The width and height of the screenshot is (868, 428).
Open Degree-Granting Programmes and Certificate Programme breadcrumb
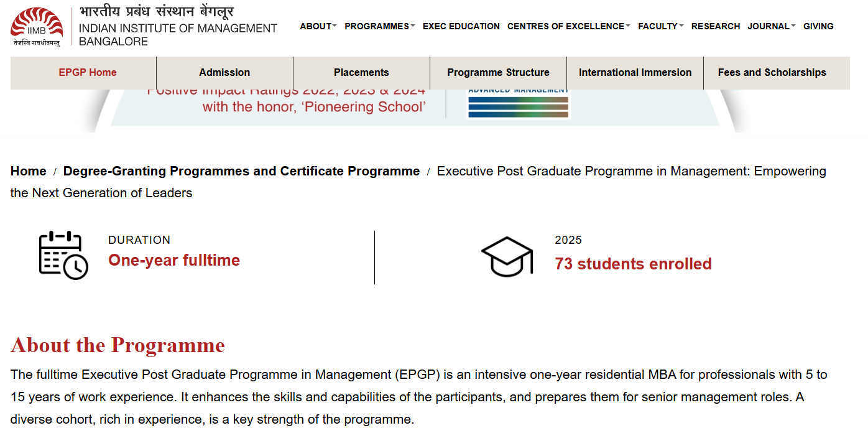coord(241,171)
